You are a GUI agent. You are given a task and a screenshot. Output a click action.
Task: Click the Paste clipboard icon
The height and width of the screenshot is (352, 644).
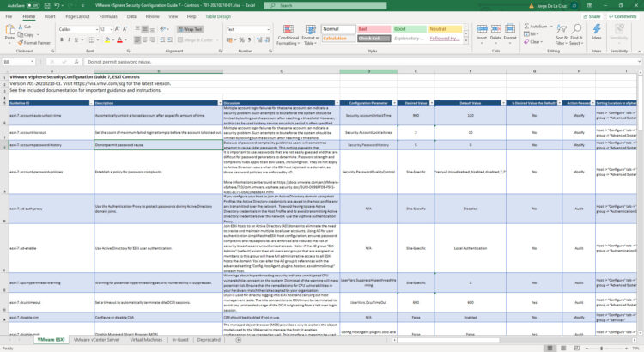[x=9, y=29]
